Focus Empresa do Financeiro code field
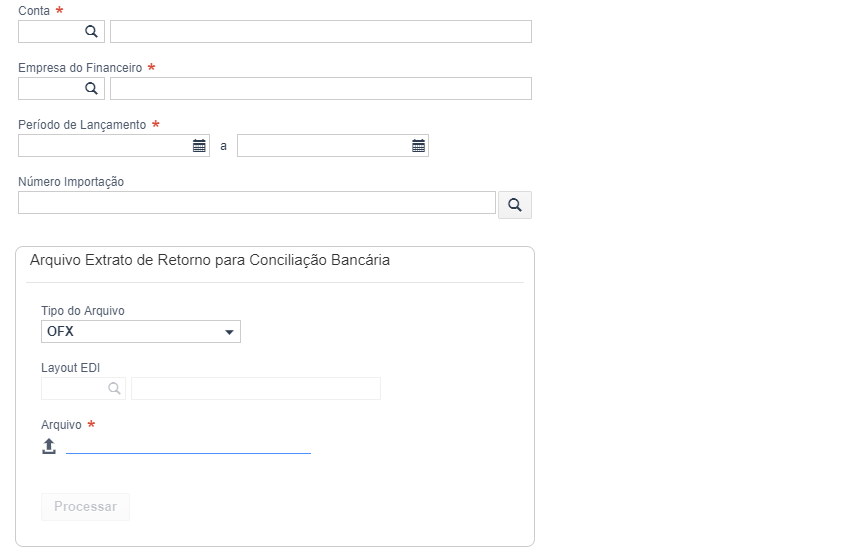Image resolution: width=849 pixels, height=556 pixels. [51, 88]
